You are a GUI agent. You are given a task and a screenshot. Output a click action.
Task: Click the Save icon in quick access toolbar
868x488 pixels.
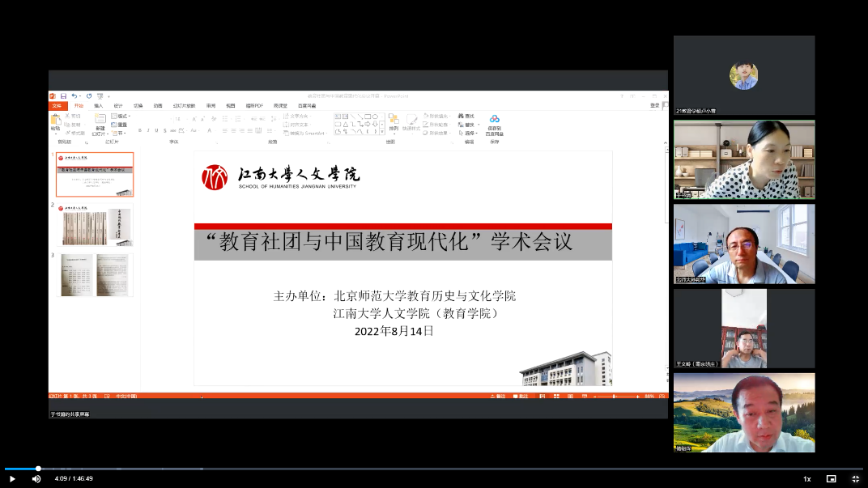63,96
